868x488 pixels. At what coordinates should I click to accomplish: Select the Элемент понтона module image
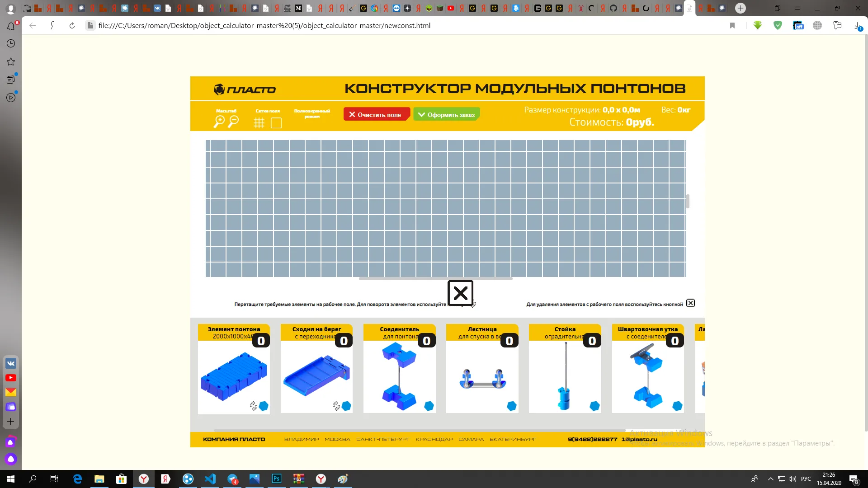[234, 377]
